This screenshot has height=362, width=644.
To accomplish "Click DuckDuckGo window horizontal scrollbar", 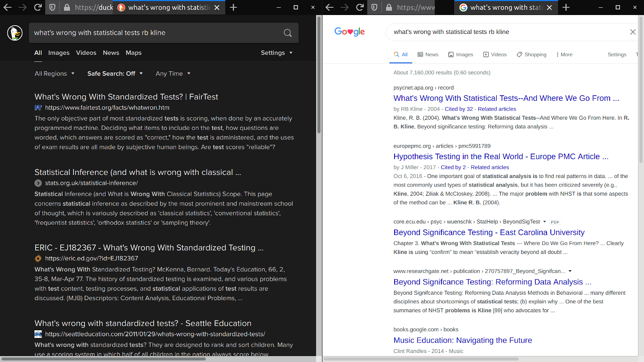I will click(x=103, y=359).
